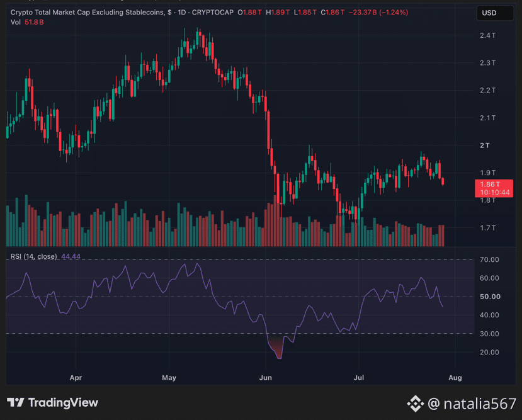Click the 2.2 T price axis label
Image resolution: width=522 pixels, height=420 pixels.
point(487,90)
